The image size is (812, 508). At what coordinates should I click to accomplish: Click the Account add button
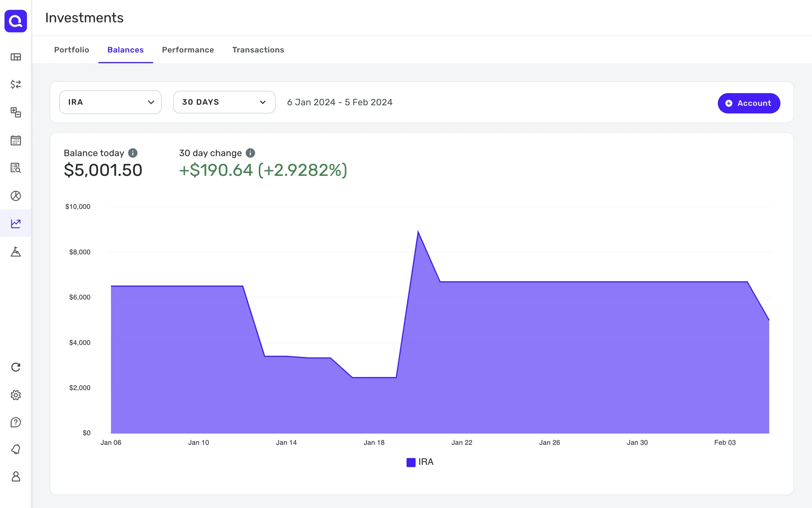click(x=749, y=103)
